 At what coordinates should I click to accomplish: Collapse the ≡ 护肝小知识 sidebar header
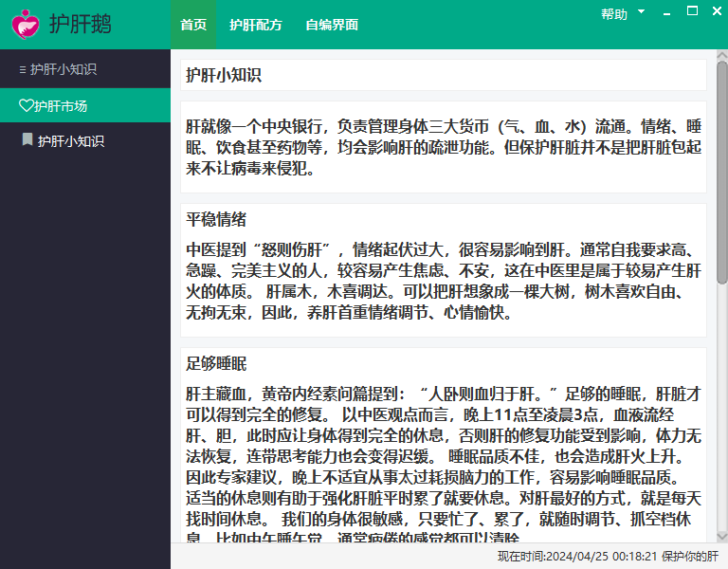click(85, 69)
